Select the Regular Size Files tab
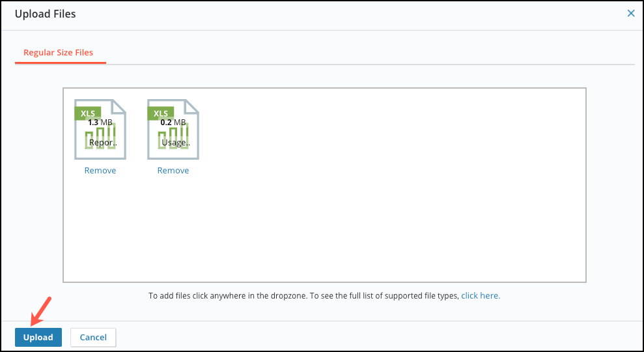644x352 pixels. pos(59,53)
